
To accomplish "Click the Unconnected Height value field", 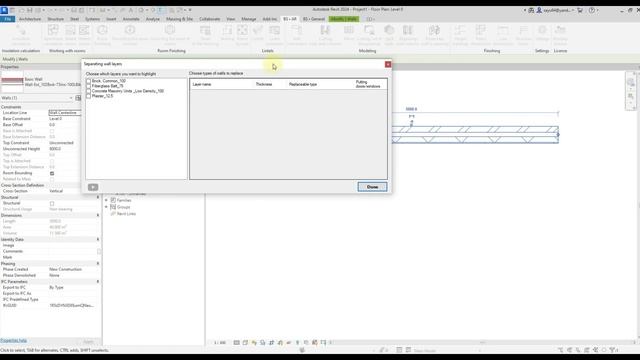I will [64, 149].
